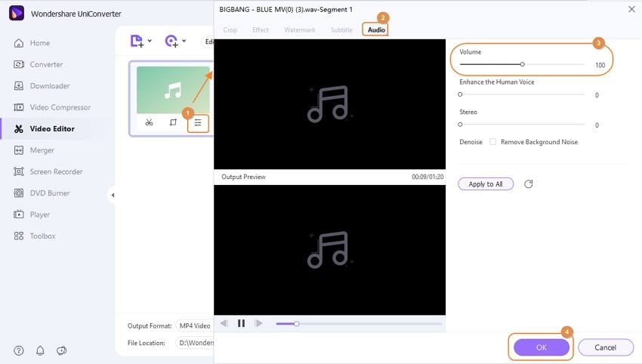Open Video Compressor in sidebar
Screen dimensions: 642x364
click(x=52, y=107)
